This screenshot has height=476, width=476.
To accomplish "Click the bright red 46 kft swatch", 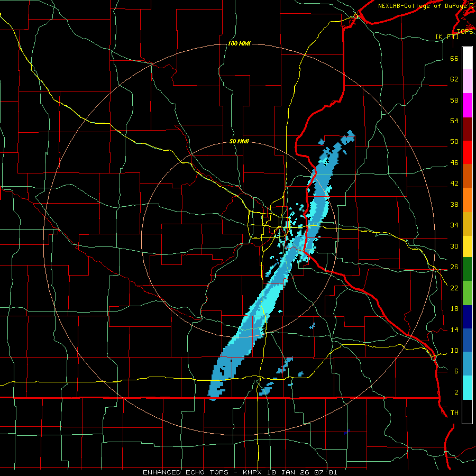I will [x=467, y=152].
